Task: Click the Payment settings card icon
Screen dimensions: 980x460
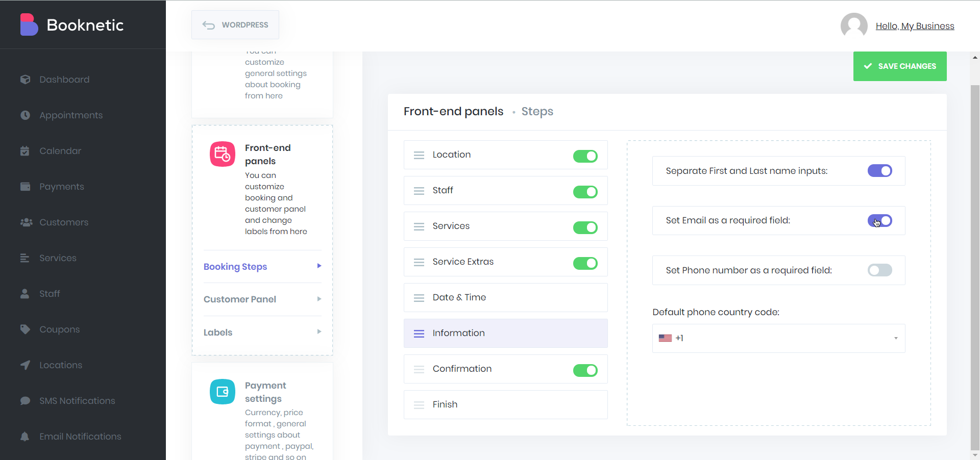Action: (222, 391)
